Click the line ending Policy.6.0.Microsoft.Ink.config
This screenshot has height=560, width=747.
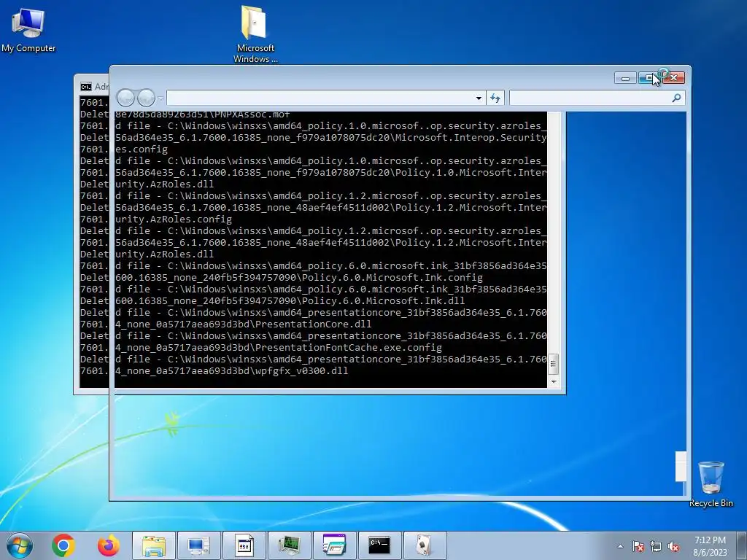pyautogui.click(x=299, y=278)
